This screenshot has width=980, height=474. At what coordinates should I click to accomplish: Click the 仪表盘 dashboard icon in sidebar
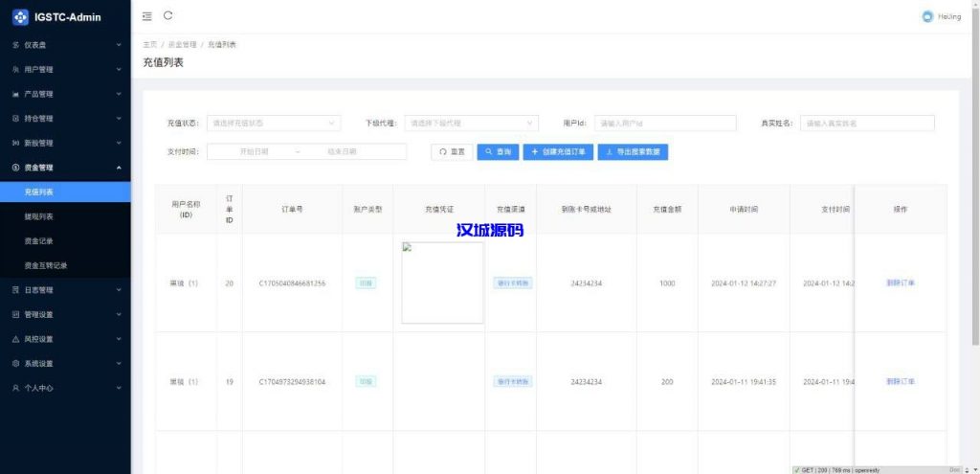point(15,45)
